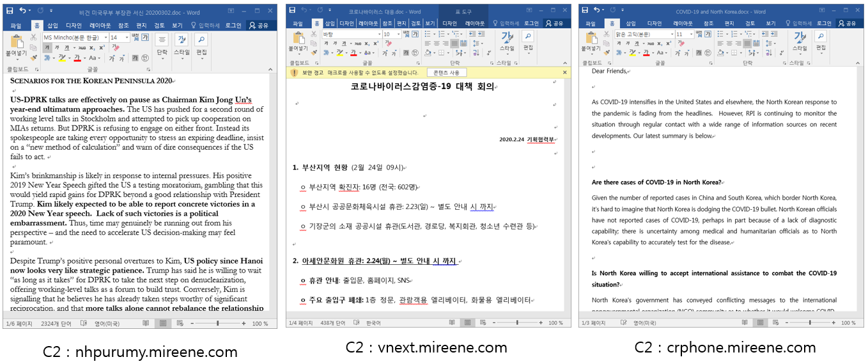Sort paragraphs in 코로나바이러스 대응 window
The image size is (868, 364).
point(476,53)
